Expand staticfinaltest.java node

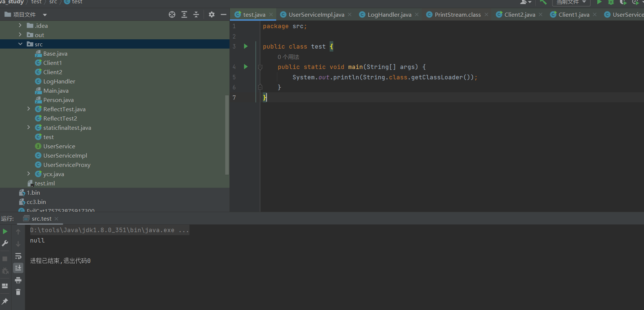click(29, 127)
